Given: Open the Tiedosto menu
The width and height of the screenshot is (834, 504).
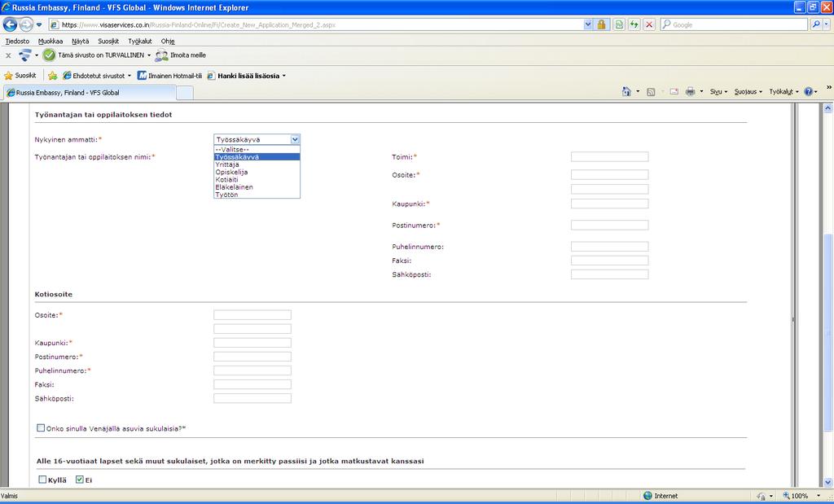Looking at the screenshot, I should click(18, 41).
